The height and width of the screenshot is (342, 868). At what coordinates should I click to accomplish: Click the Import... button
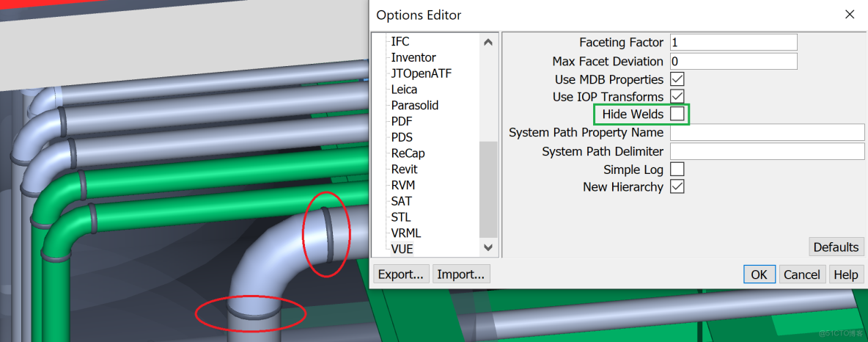click(460, 274)
